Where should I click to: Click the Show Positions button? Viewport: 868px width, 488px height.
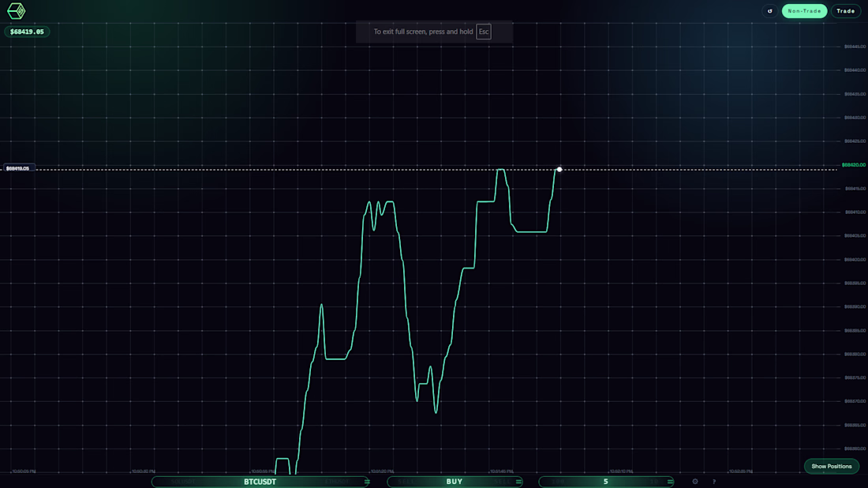click(832, 467)
